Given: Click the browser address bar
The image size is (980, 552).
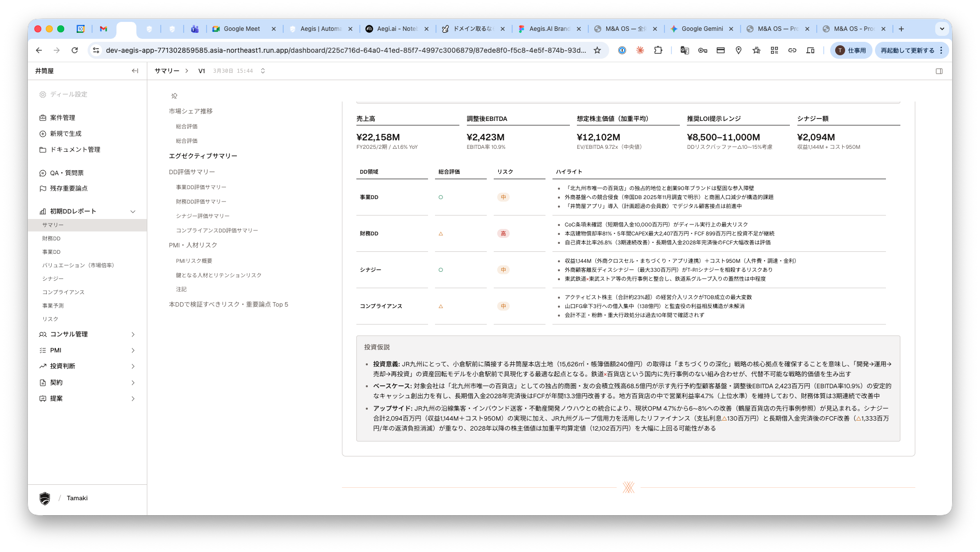Looking at the screenshot, I should [x=345, y=50].
